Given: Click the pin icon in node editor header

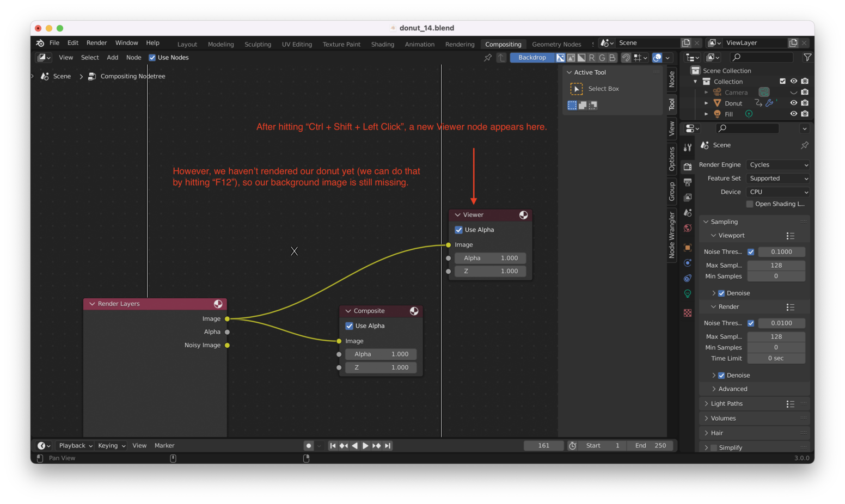Looking at the screenshot, I should (x=488, y=58).
